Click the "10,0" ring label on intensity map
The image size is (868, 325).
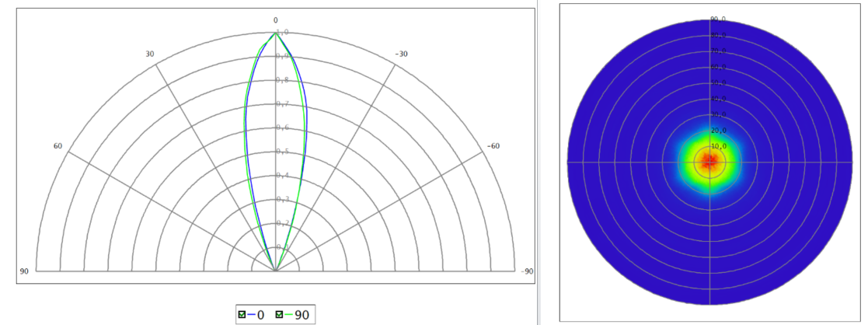(x=718, y=146)
